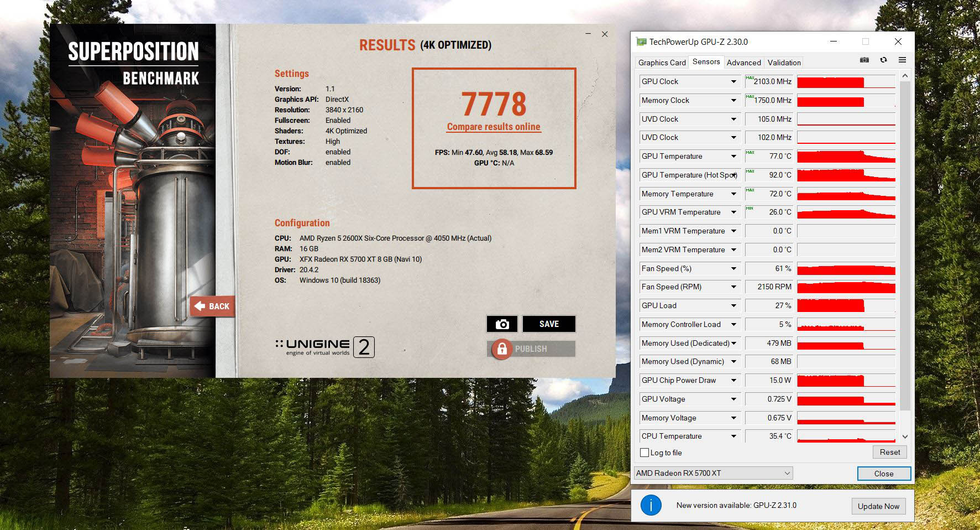The image size is (980, 530).
Task: Open the AMD Radeon RX 5700 XT selector
Action: [714, 473]
